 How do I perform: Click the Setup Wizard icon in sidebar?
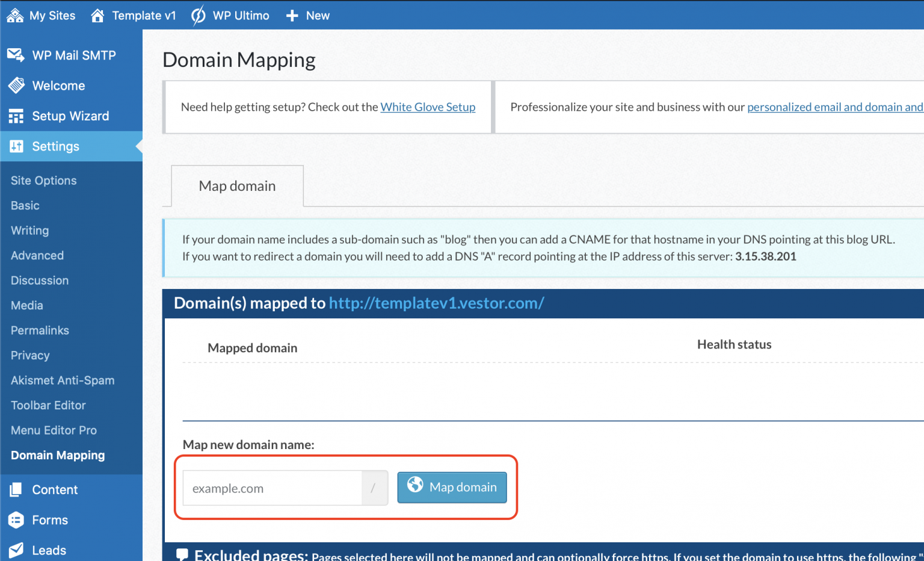click(x=14, y=116)
